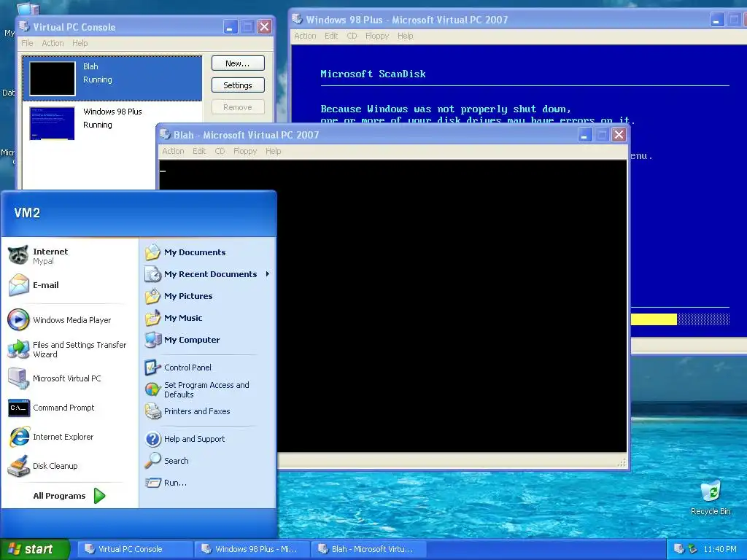Click the Settings button in Console

click(238, 85)
